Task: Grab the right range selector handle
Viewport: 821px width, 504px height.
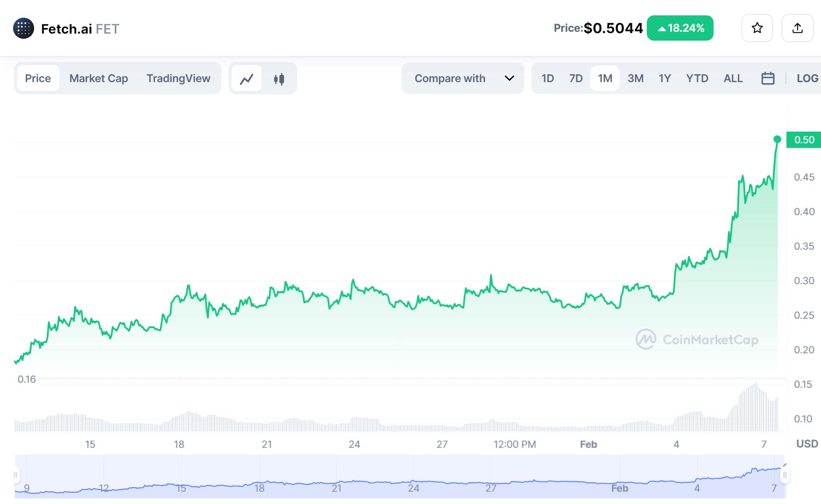Action: point(785,475)
